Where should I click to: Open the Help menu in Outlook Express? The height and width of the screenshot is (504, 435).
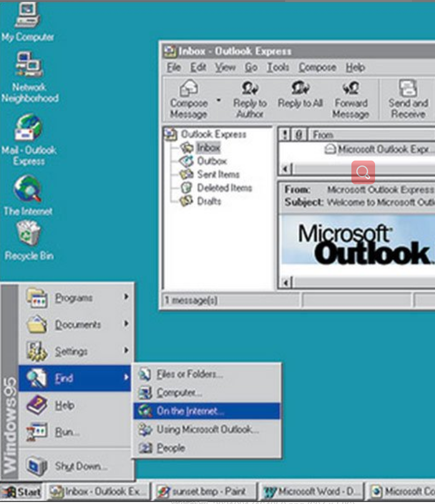[x=355, y=67]
